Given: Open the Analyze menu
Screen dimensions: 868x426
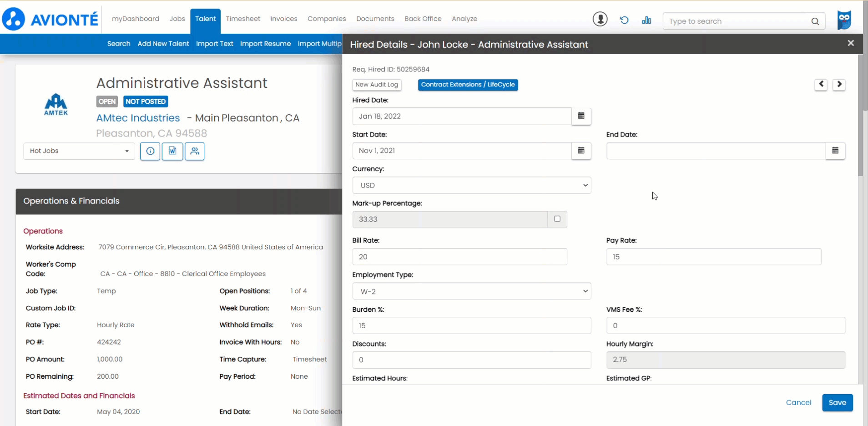Looking at the screenshot, I should click(x=464, y=19).
